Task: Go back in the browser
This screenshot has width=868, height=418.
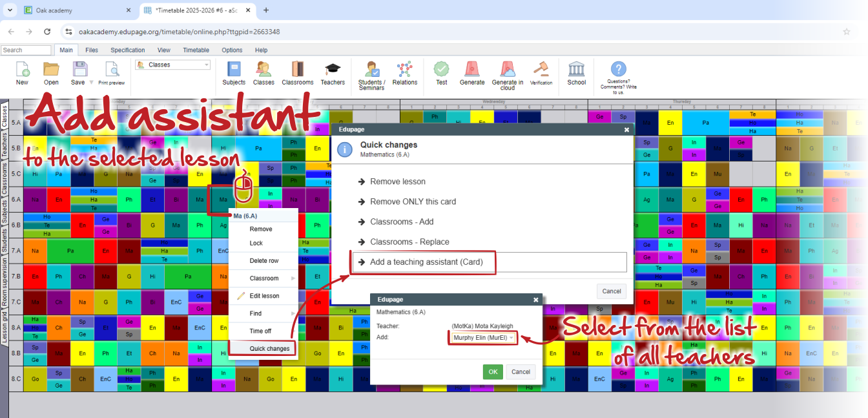Action: pyautogui.click(x=11, y=32)
